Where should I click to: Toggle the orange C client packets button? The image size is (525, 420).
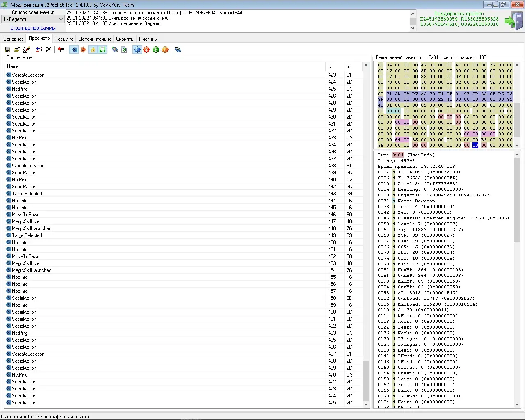[83, 50]
